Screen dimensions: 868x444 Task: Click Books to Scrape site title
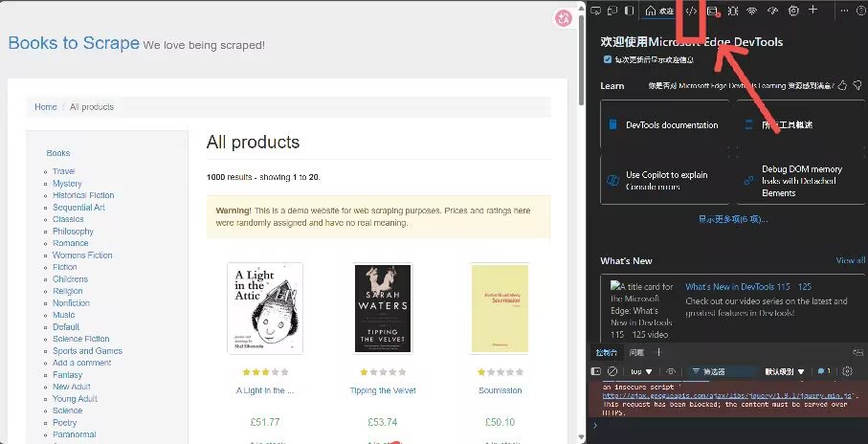click(74, 43)
